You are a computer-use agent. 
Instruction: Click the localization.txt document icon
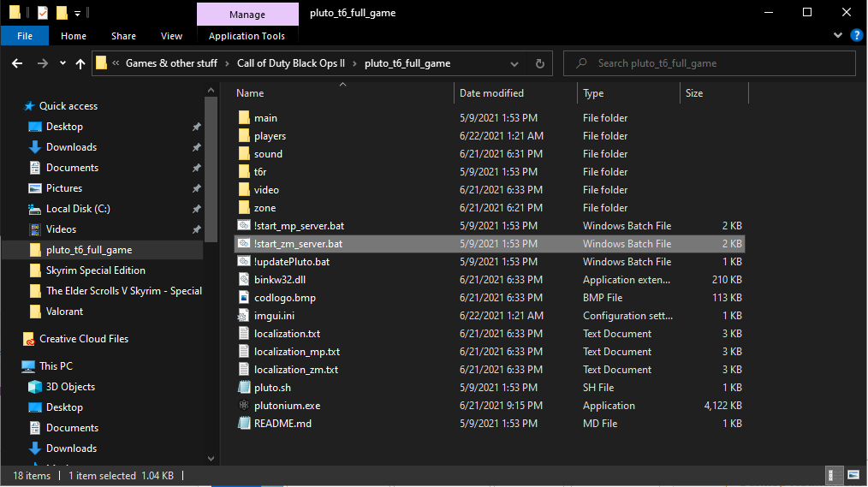tap(244, 333)
